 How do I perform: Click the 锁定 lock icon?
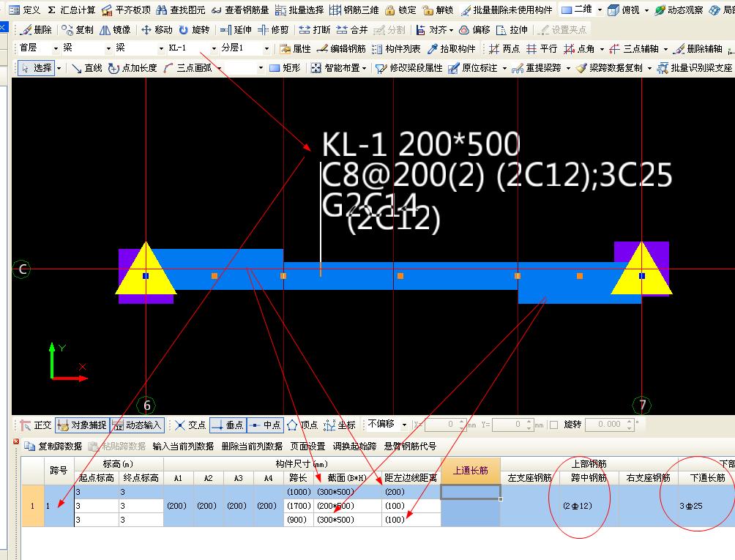click(x=400, y=10)
